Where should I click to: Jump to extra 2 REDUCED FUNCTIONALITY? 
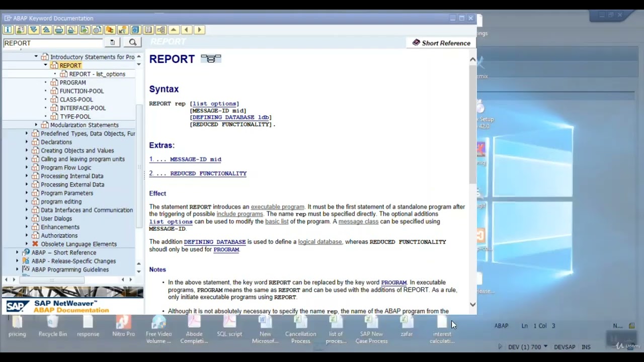coord(198,173)
